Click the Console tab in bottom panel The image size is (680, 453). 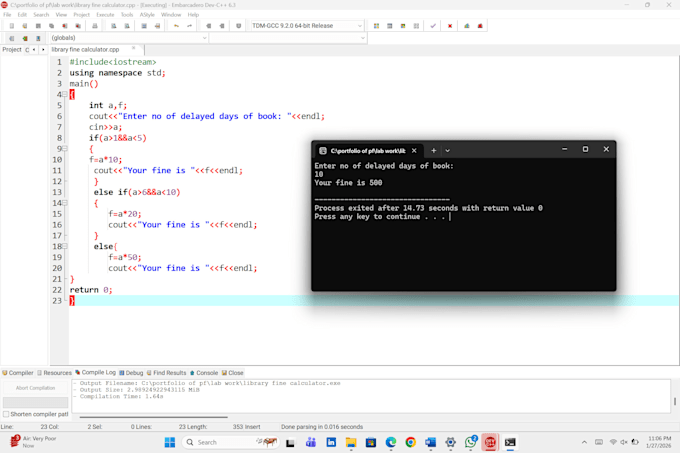(x=204, y=372)
